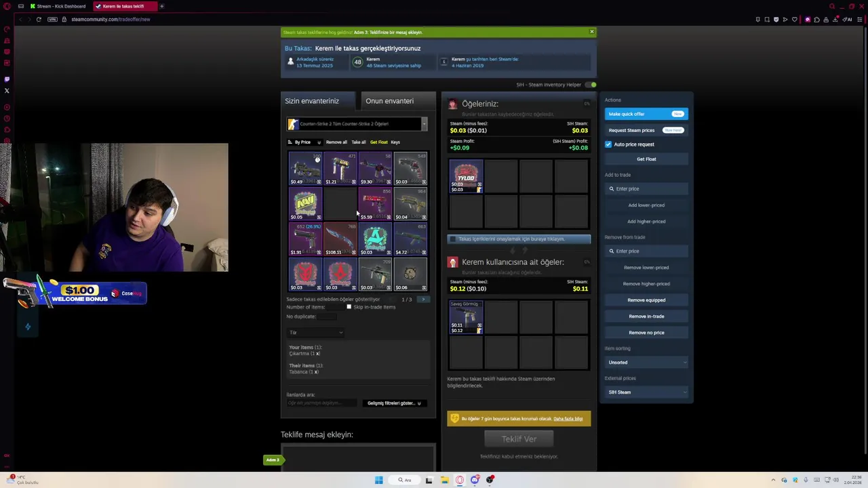Select the $108.11 knife item

[340, 239]
